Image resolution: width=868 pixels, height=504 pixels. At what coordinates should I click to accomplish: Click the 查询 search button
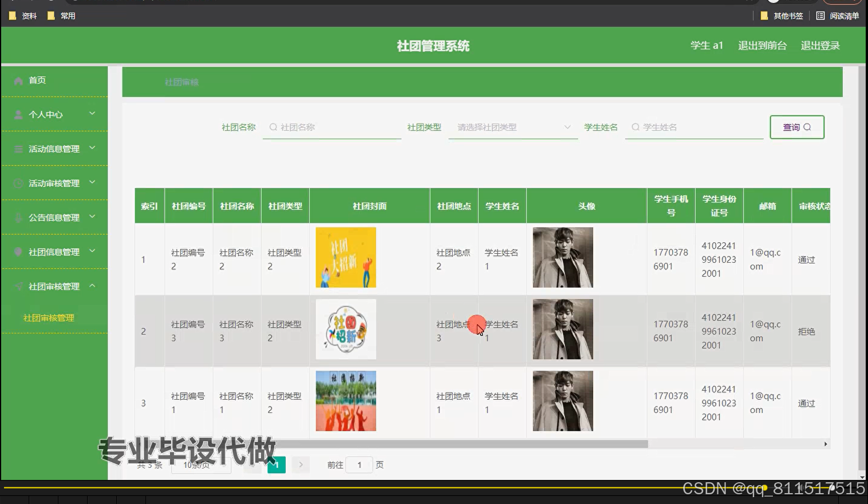(x=797, y=127)
